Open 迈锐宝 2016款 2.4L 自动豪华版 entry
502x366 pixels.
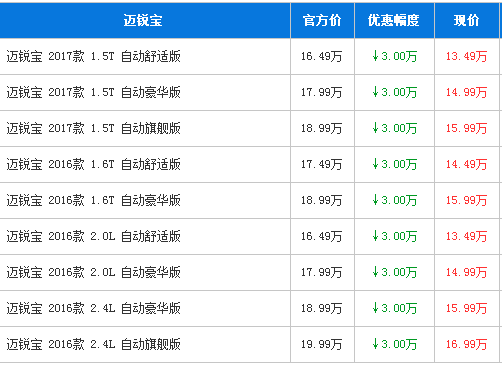pos(93,308)
